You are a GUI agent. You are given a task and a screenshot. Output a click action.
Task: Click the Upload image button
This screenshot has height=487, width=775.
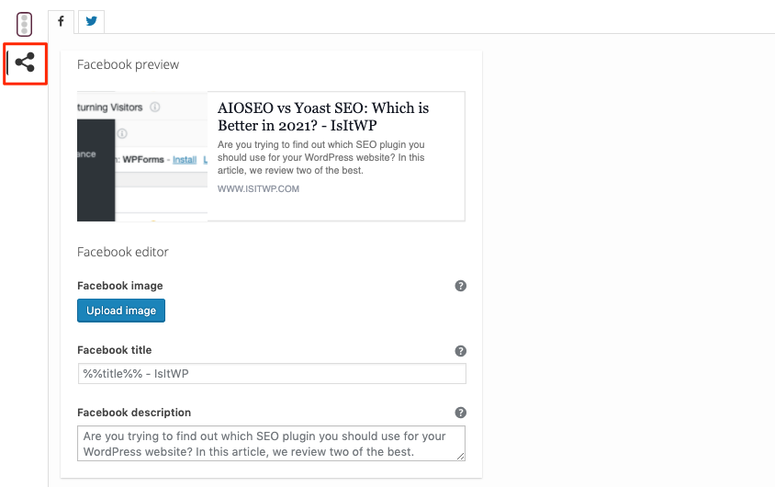[121, 310]
